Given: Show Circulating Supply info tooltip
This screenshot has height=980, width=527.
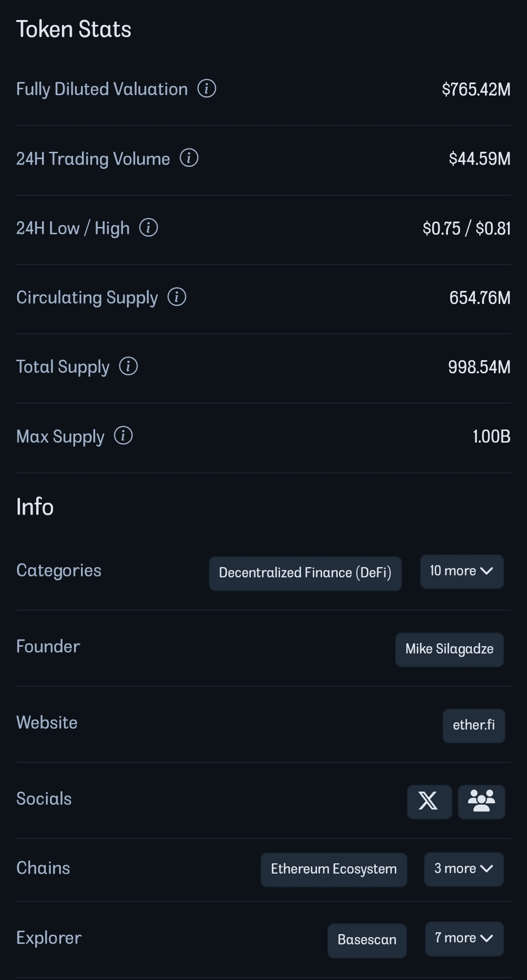Looking at the screenshot, I should coord(177,297).
